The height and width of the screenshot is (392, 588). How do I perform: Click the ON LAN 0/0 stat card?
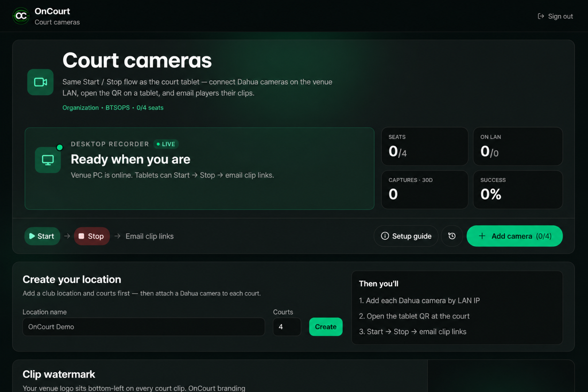(x=518, y=147)
